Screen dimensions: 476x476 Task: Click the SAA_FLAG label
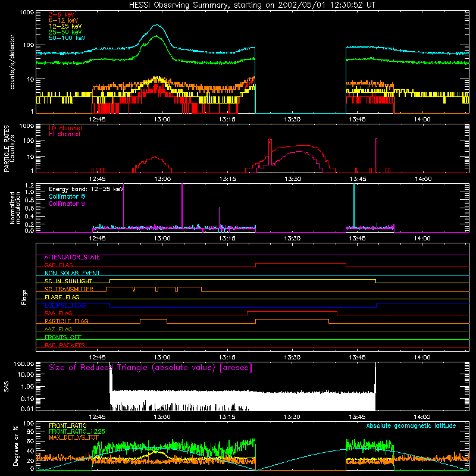[58, 313]
